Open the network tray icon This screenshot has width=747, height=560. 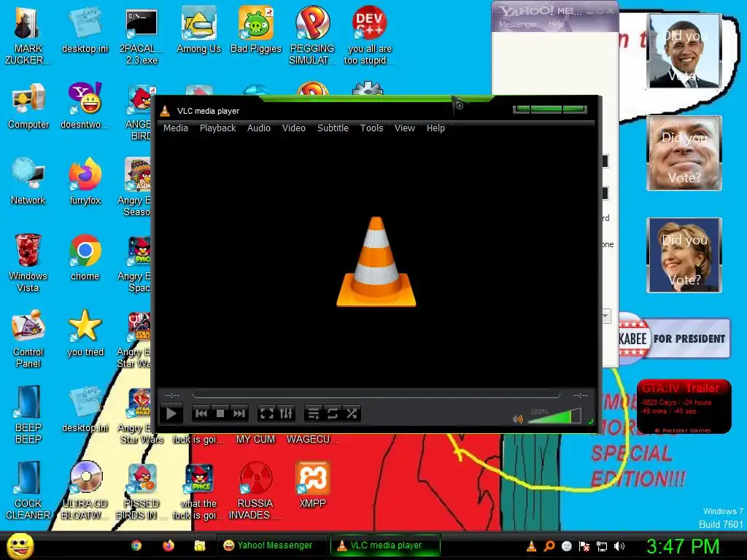click(602, 546)
